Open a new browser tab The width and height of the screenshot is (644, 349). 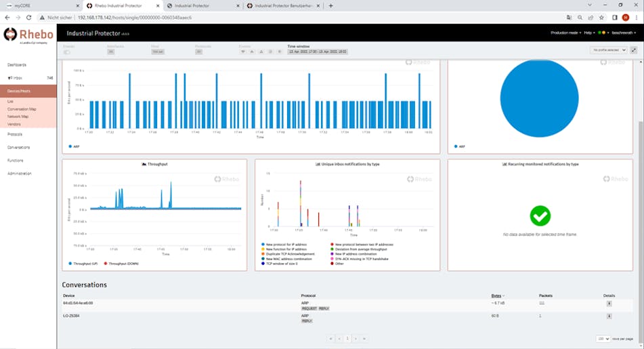330,5
